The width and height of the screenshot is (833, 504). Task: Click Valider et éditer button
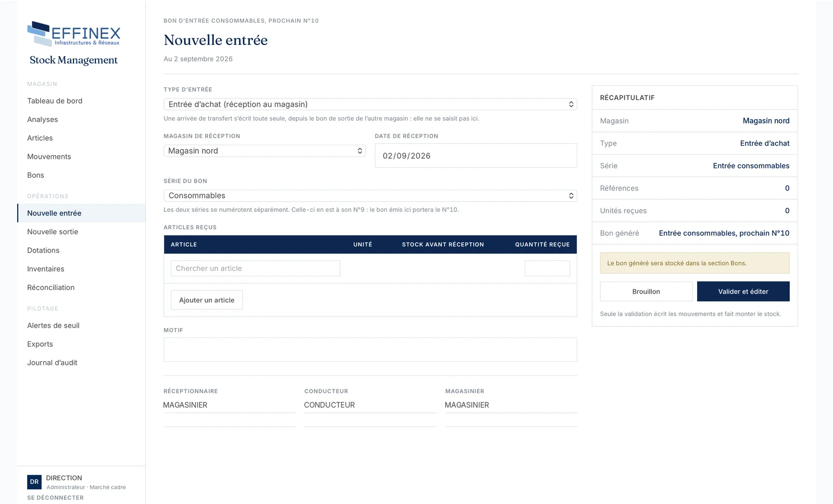point(743,292)
